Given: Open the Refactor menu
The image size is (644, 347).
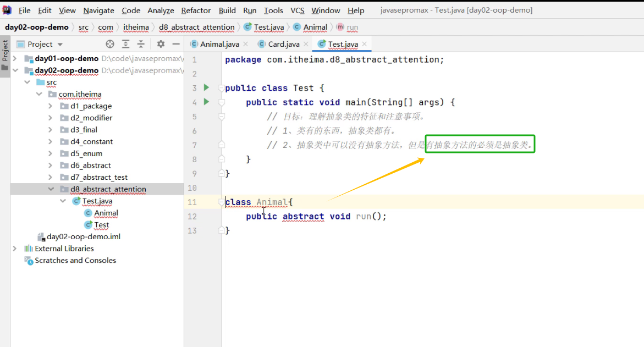Looking at the screenshot, I should coord(196,10).
